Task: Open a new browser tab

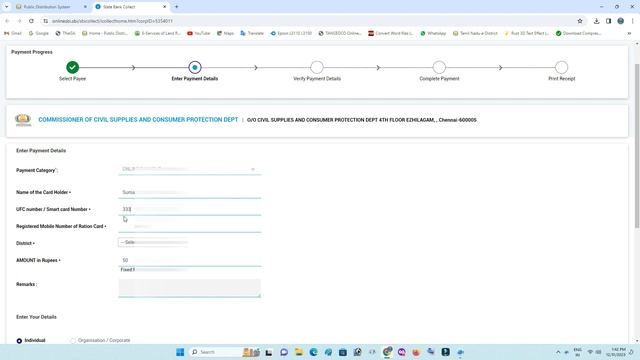Action: click(176, 7)
